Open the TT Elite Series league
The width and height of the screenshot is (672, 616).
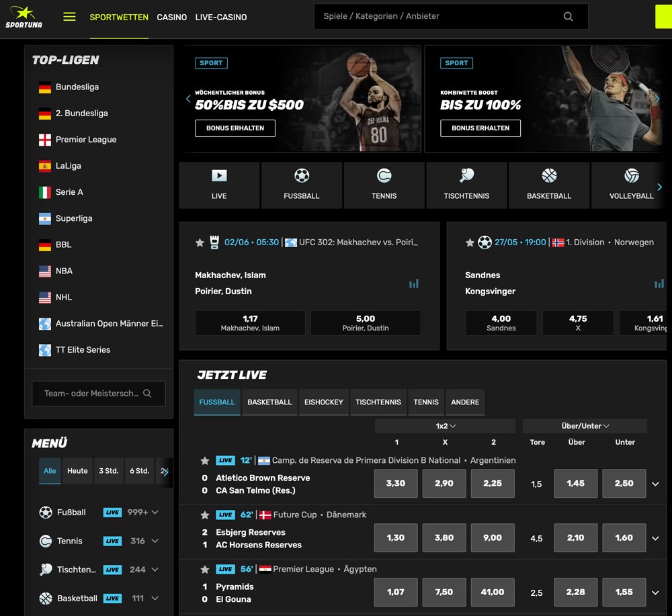click(x=83, y=349)
